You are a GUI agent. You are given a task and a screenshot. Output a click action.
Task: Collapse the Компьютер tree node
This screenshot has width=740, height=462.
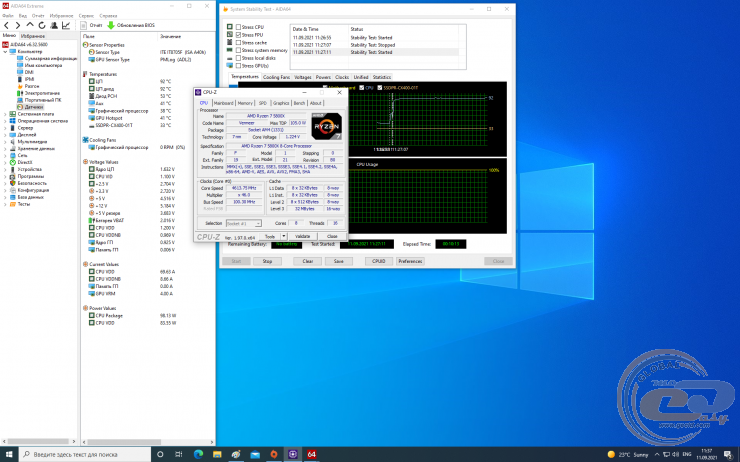5,51
